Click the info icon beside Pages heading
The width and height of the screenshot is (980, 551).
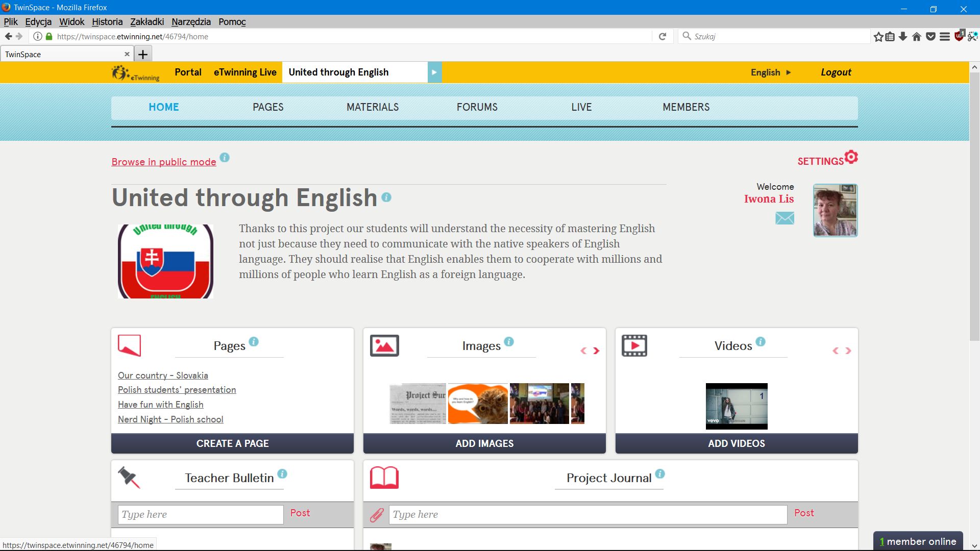254,342
